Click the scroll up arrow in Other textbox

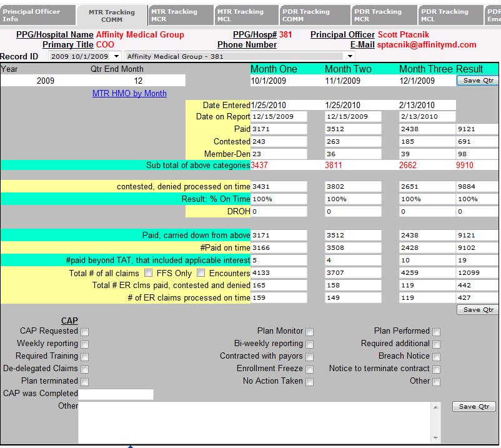click(x=436, y=407)
